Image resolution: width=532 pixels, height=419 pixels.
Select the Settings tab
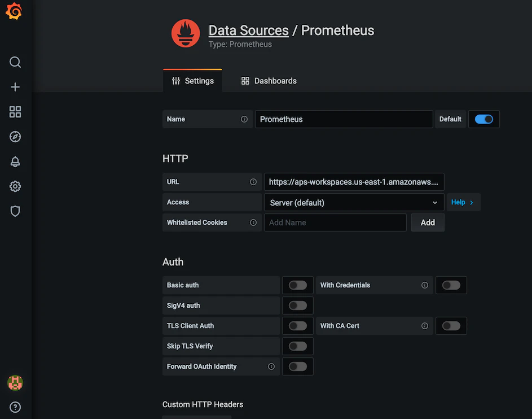click(192, 81)
